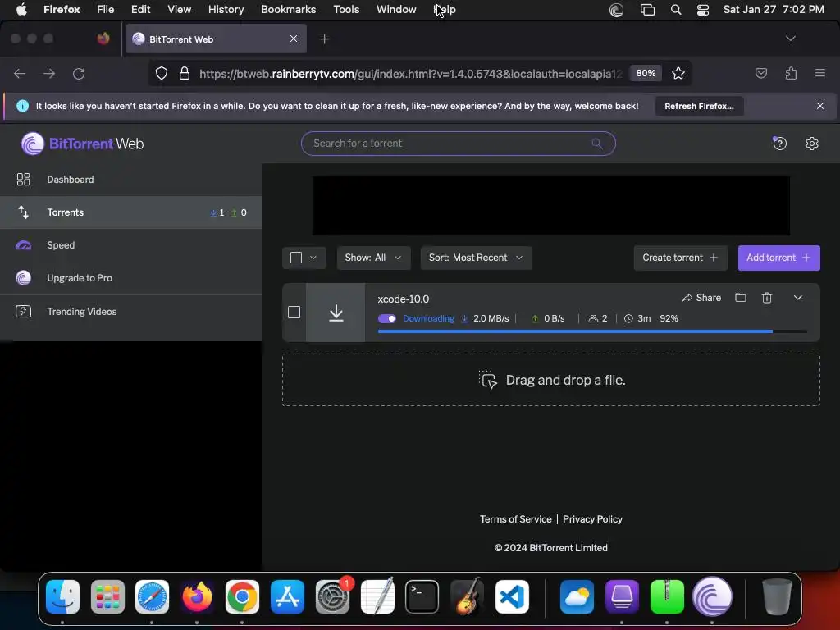Open the Sort: Most Recent dropdown
840x630 pixels.
tap(476, 258)
